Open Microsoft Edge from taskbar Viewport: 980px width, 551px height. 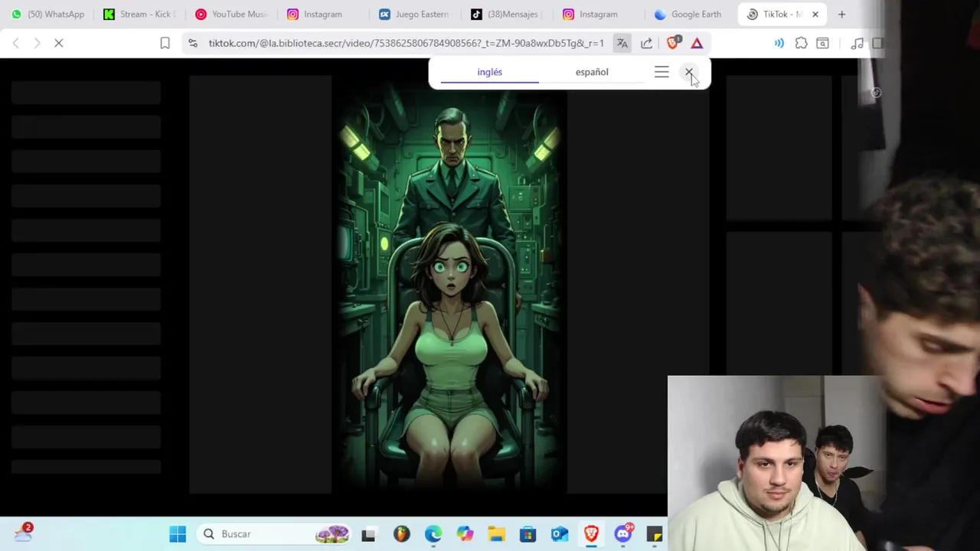point(433,534)
